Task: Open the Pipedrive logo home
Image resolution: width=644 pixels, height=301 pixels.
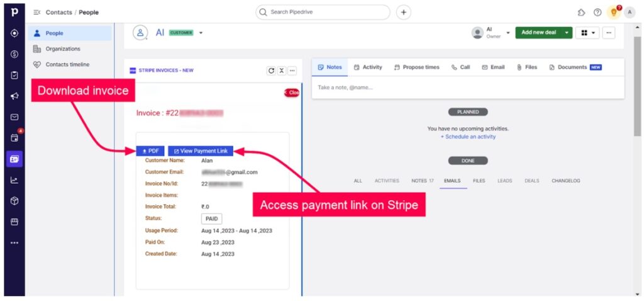Action: click(x=14, y=12)
